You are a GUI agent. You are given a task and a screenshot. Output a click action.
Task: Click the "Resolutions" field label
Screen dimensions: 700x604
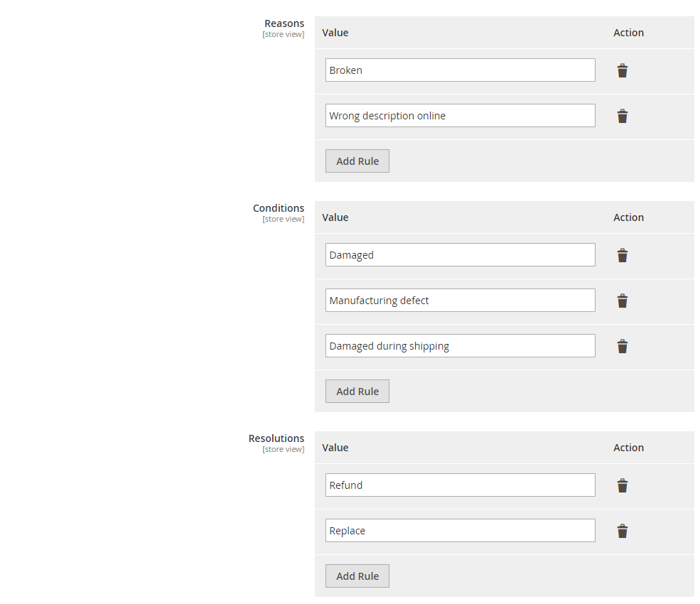pyautogui.click(x=276, y=439)
